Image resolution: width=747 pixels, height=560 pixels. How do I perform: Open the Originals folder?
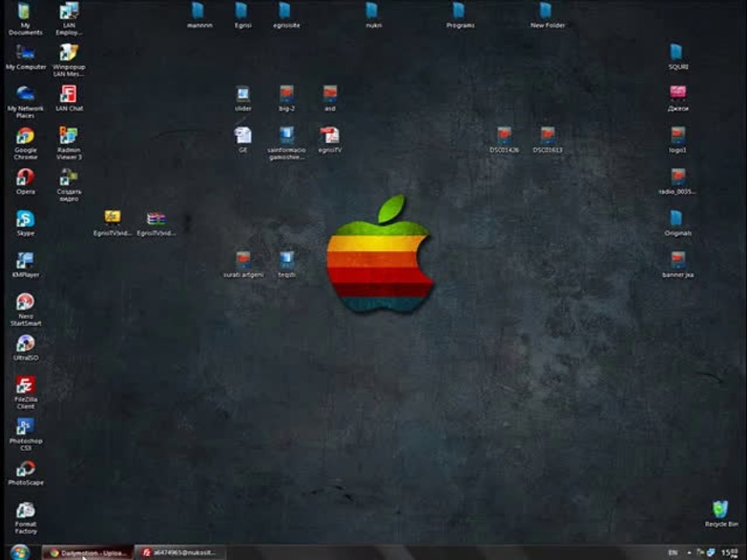pos(678,223)
